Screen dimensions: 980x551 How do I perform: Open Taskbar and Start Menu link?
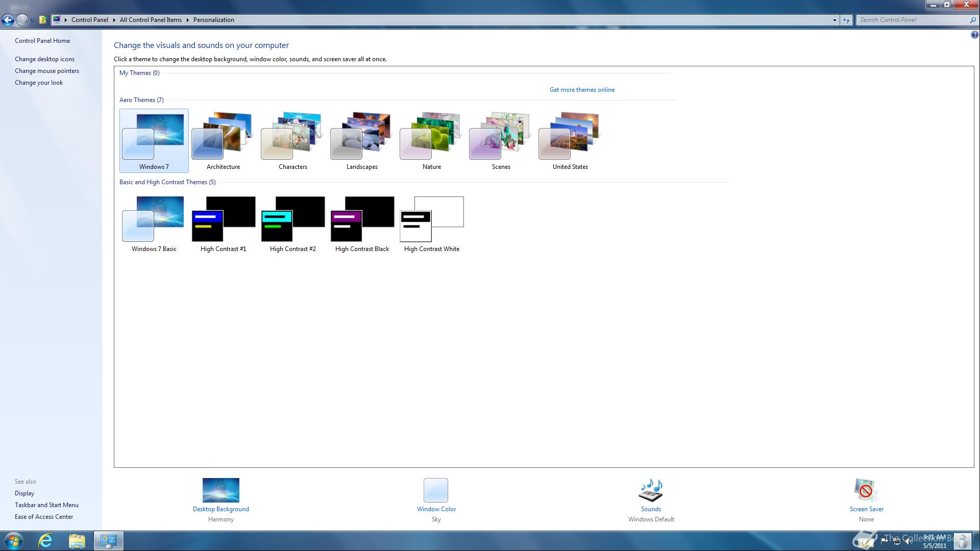[x=46, y=505]
